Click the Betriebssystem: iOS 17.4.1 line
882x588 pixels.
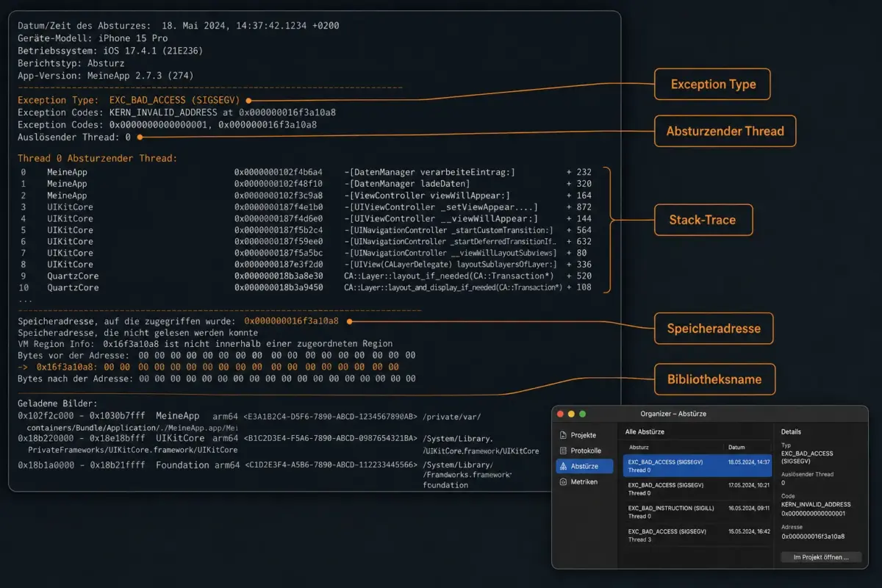pos(110,51)
